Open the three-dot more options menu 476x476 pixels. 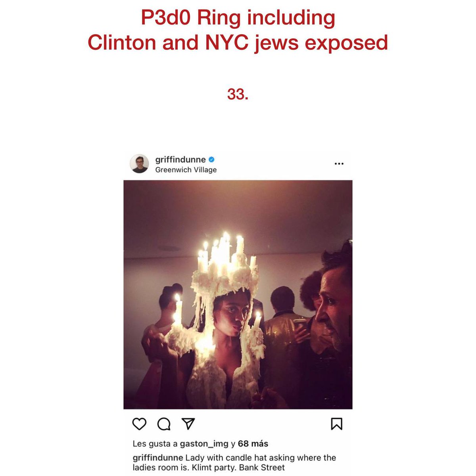click(339, 164)
